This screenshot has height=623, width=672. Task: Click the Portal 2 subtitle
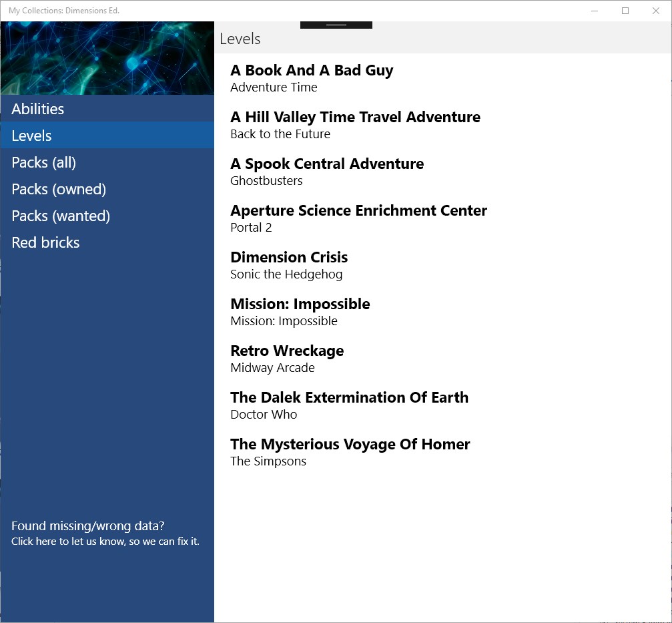pos(251,227)
